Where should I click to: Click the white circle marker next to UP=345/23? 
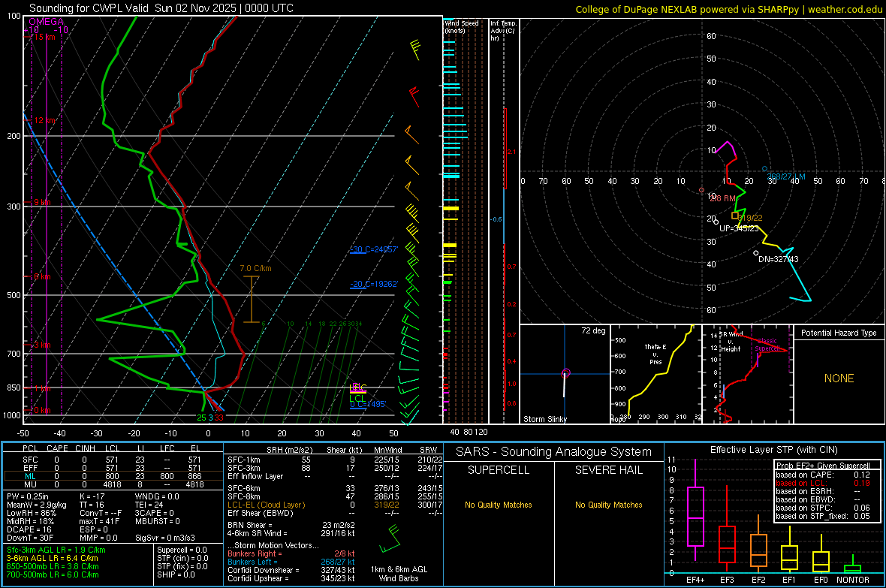[x=716, y=222]
